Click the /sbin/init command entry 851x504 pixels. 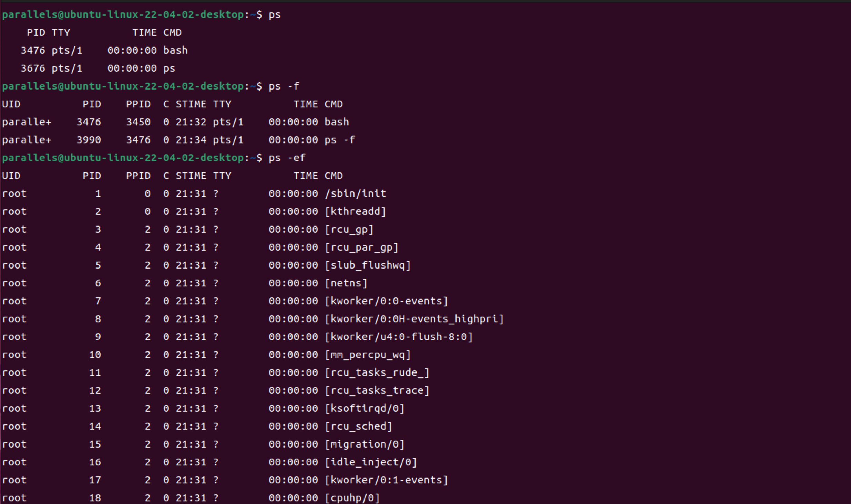355,193
